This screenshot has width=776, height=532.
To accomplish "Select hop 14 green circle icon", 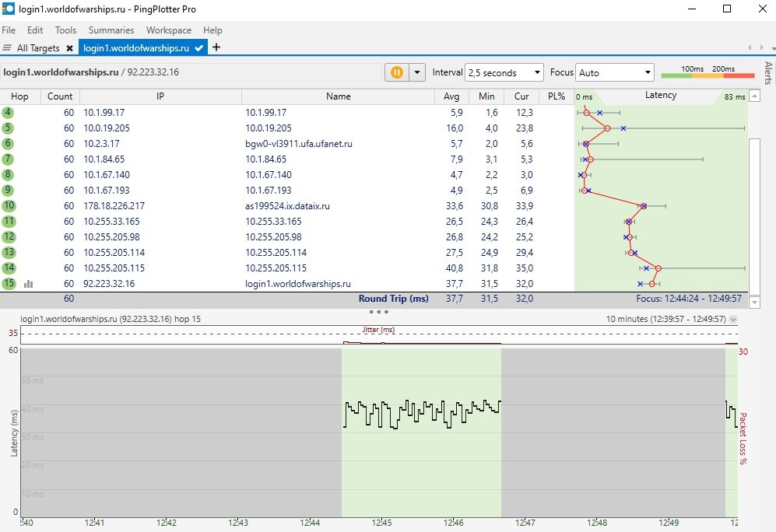I will [x=9, y=268].
